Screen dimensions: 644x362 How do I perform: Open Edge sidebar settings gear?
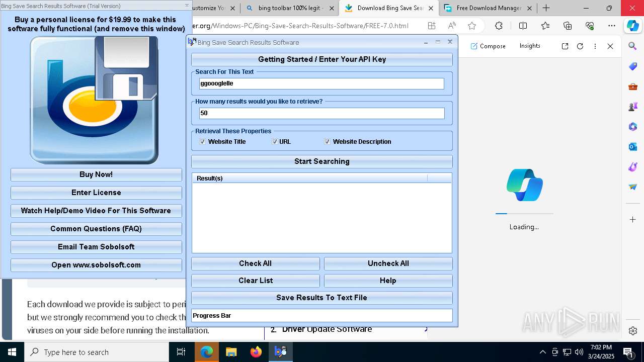coord(633,331)
